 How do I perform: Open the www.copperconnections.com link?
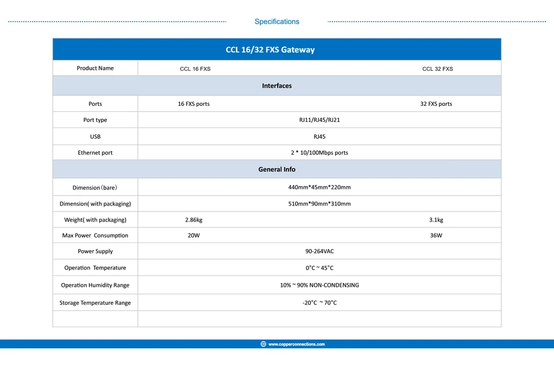pyautogui.click(x=296, y=344)
